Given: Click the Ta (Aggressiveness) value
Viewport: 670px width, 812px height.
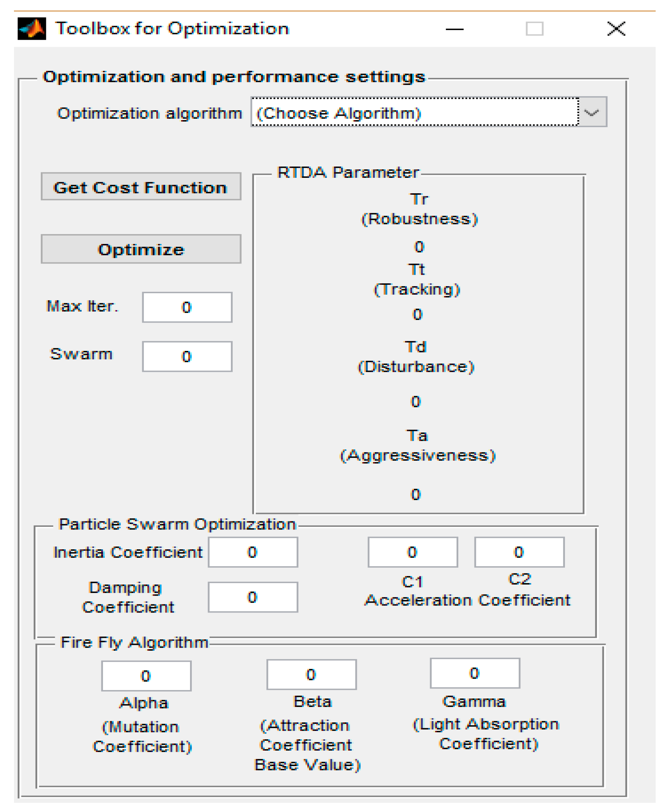Looking at the screenshot, I should (415, 495).
